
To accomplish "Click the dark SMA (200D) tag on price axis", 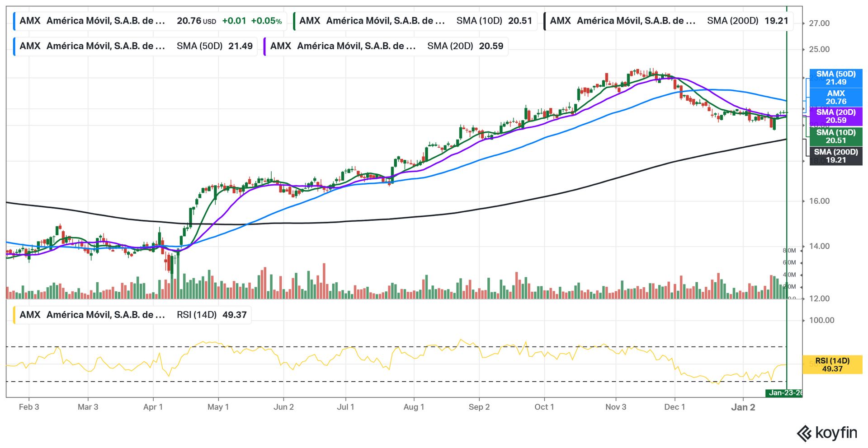I will (836, 156).
